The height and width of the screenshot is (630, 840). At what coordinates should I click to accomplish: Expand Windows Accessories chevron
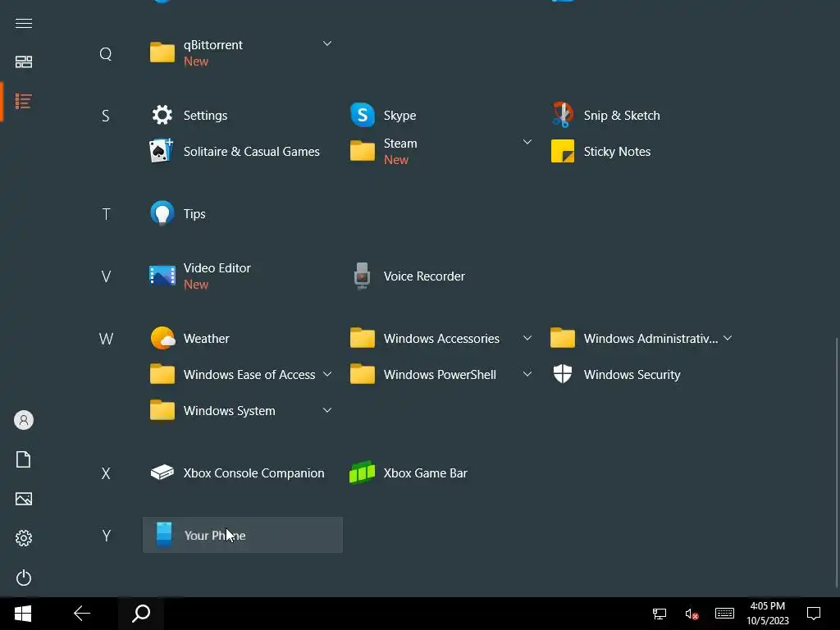pyautogui.click(x=527, y=338)
